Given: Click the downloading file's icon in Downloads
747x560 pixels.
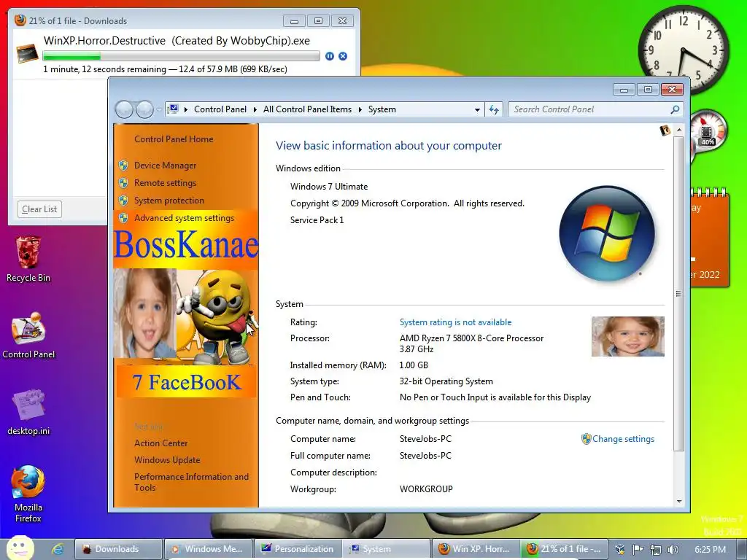Looking at the screenshot, I should click(27, 52).
